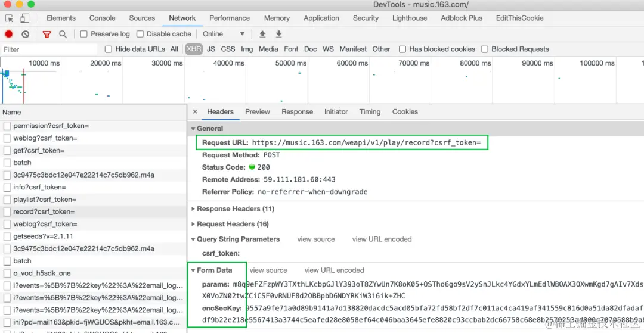The image size is (644, 333).
Task: Show All request types
Action: coord(174,49)
